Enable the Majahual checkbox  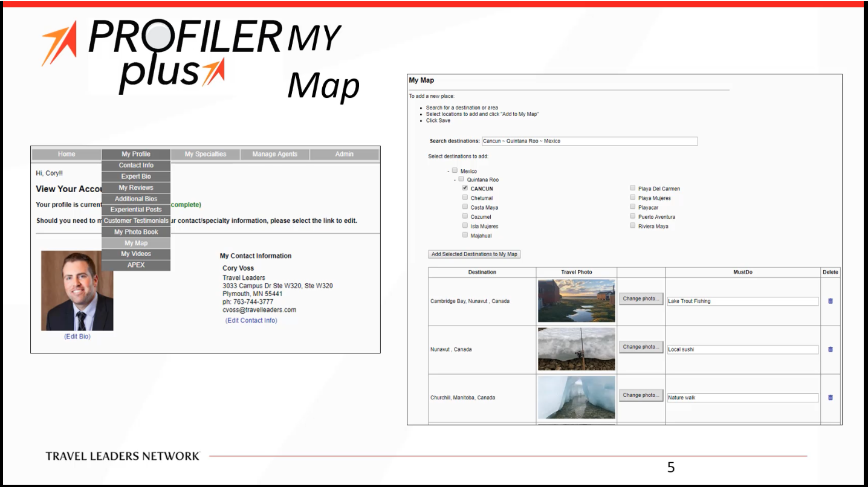coord(465,234)
